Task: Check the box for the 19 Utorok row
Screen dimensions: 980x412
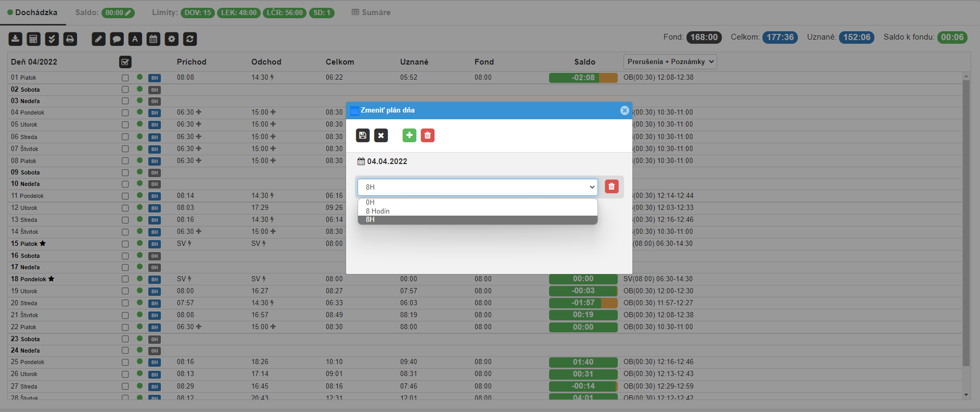Action: 125,291
